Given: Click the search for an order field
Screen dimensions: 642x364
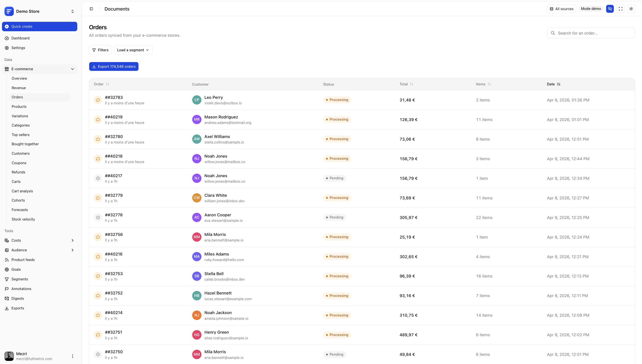Looking at the screenshot, I should click(591, 33).
